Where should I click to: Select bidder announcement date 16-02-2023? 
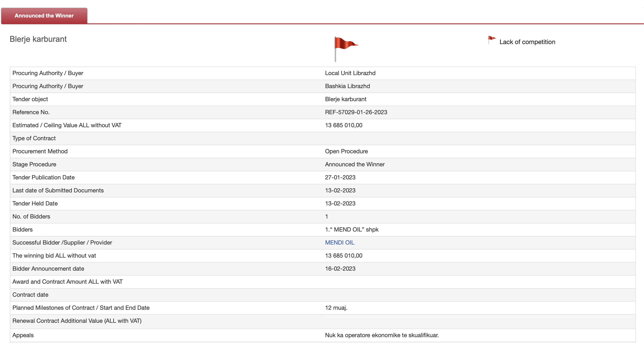(340, 268)
